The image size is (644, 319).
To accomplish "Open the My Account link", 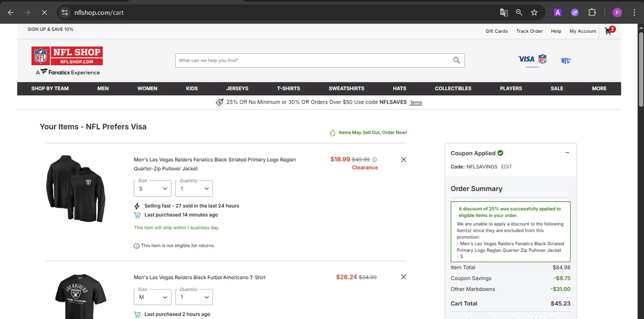I will coord(583,31).
